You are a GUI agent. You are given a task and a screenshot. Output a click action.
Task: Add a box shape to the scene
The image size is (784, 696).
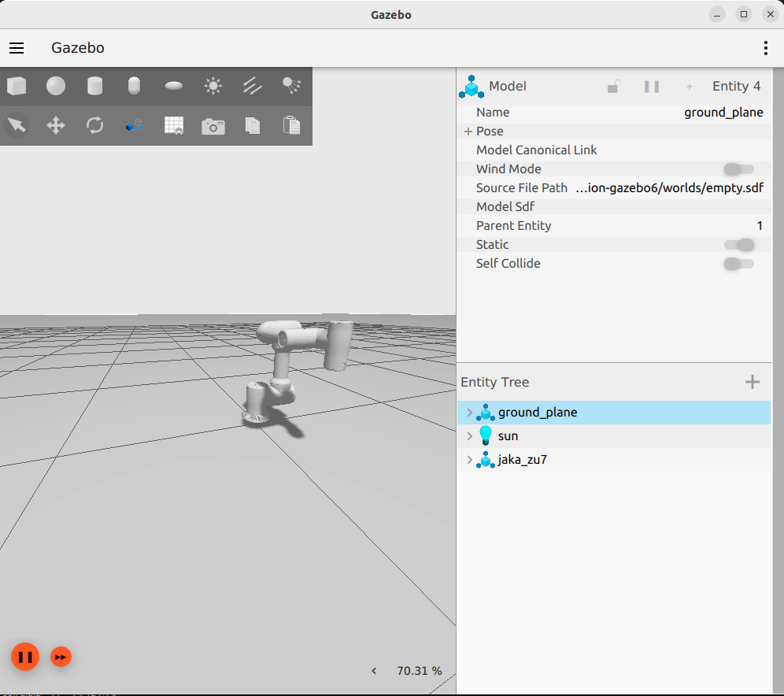click(x=17, y=86)
